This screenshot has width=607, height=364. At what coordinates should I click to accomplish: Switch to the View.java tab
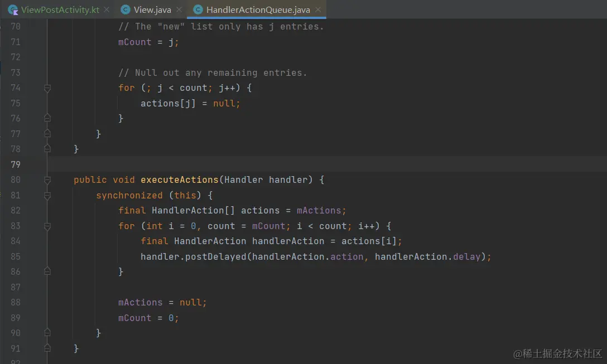click(x=152, y=9)
